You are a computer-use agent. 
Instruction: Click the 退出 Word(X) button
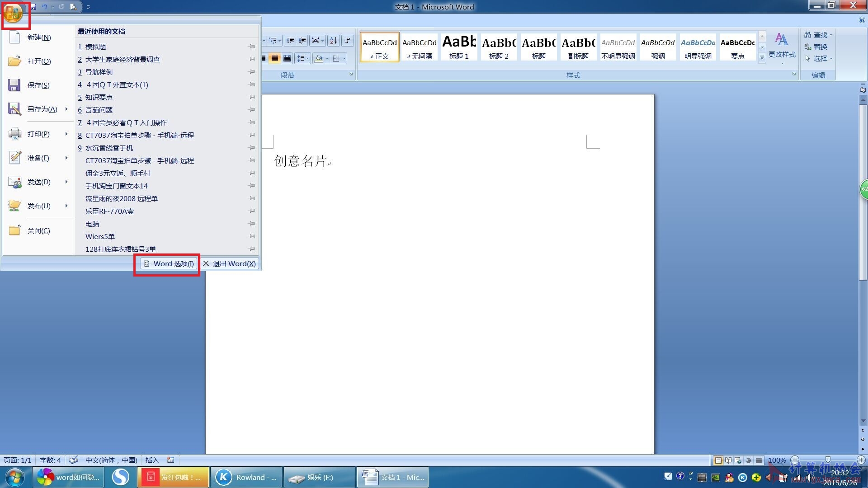[229, 264]
